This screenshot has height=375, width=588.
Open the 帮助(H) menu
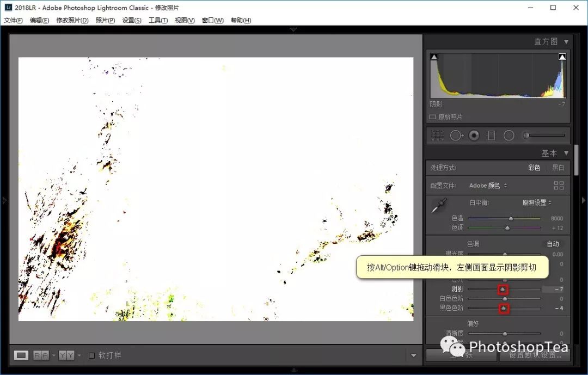coord(241,20)
